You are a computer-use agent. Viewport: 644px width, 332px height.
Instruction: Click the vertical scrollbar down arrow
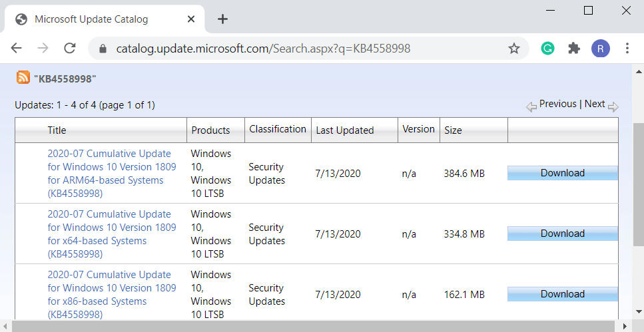639,311
